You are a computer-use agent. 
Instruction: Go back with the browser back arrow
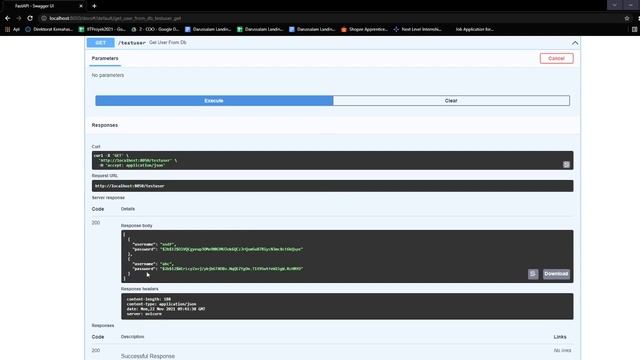click(7, 18)
